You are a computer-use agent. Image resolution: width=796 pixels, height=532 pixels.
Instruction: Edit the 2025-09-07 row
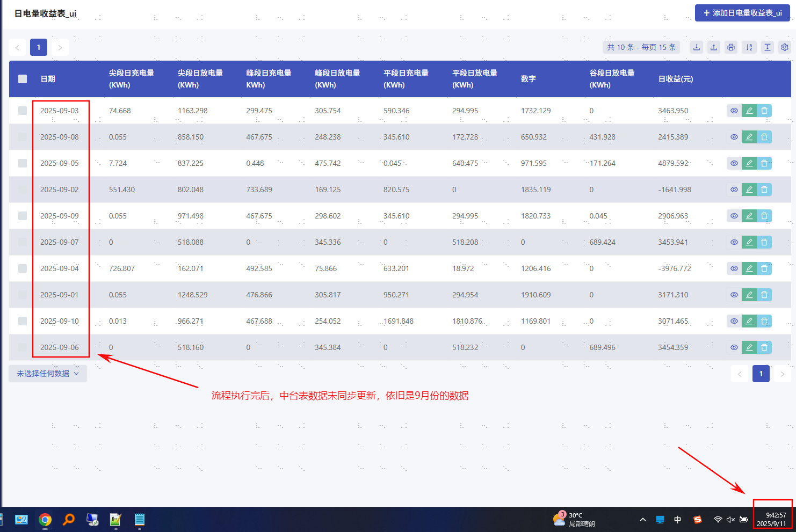coord(749,242)
